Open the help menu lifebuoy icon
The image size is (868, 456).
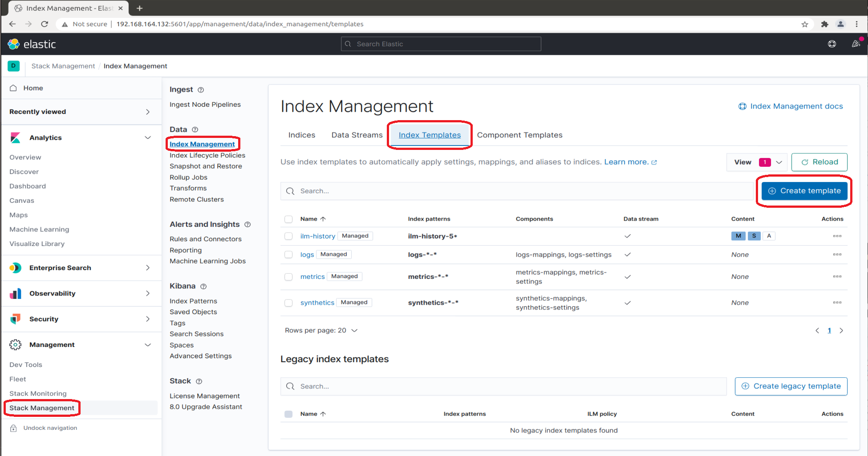click(x=831, y=44)
